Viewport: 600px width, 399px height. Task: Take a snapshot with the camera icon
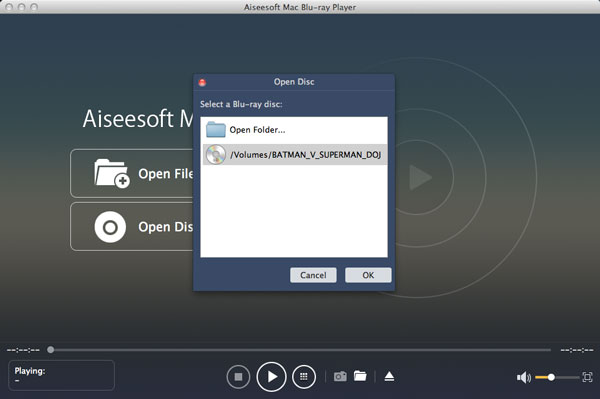340,376
